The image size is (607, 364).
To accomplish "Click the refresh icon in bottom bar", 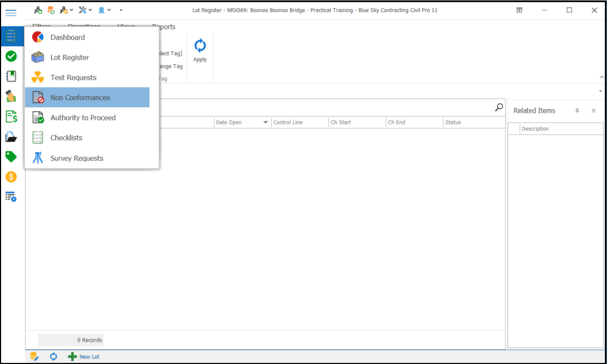I will (x=53, y=357).
